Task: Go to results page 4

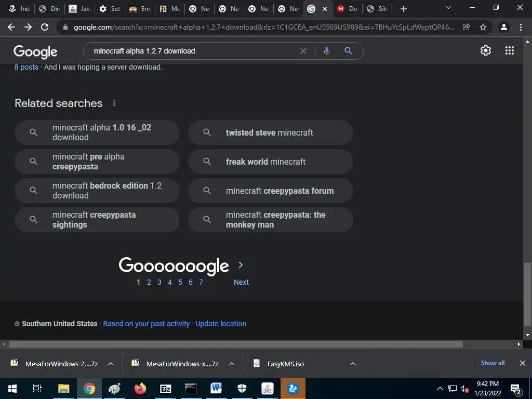Action: 170,282
